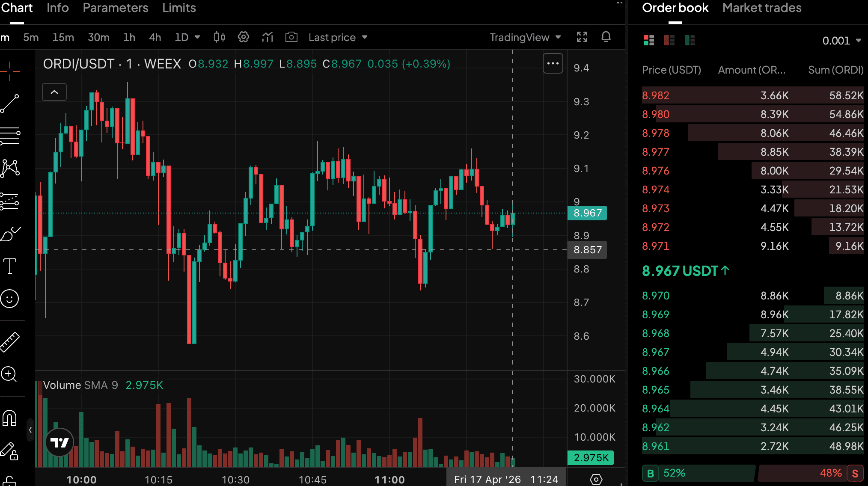Screen dimensions: 868x486
Task: Switch to the Chart tab
Action: (x=17, y=8)
